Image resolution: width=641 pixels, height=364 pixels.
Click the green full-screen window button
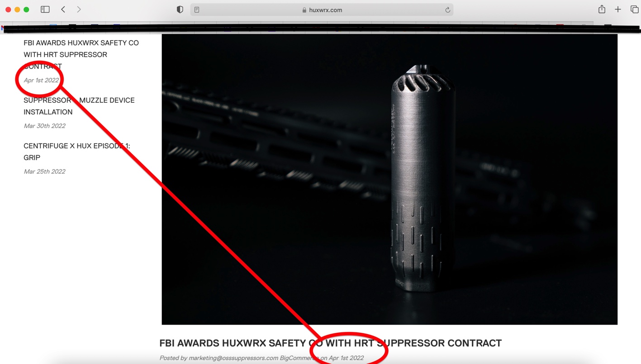point(26,9)
